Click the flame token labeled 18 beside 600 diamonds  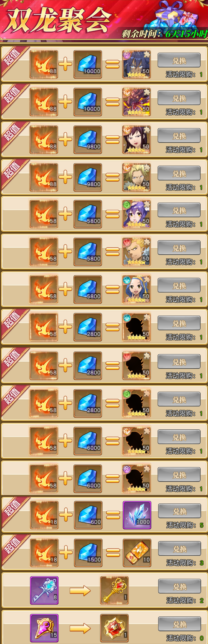coord(44,515)
